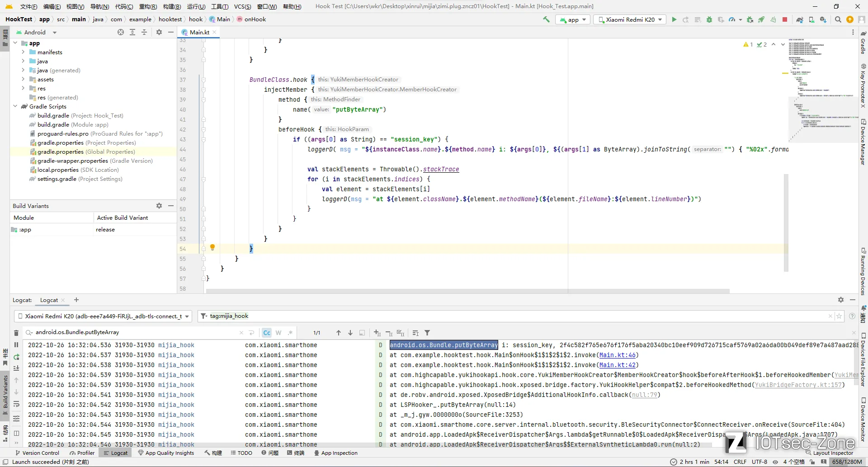Follow the YukiBridgeFactory.kt:157 link
This screenshot has width=868, height=467.
pos(798,385)
